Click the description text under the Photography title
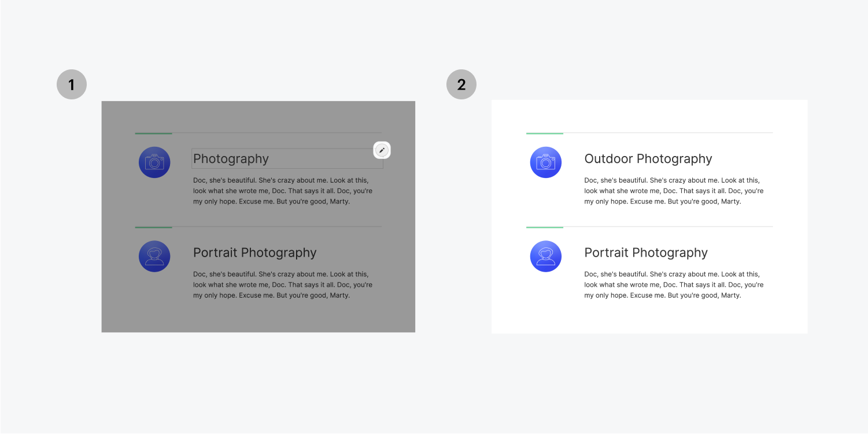This screenshot has width=868, height=434. click(283, 191)
